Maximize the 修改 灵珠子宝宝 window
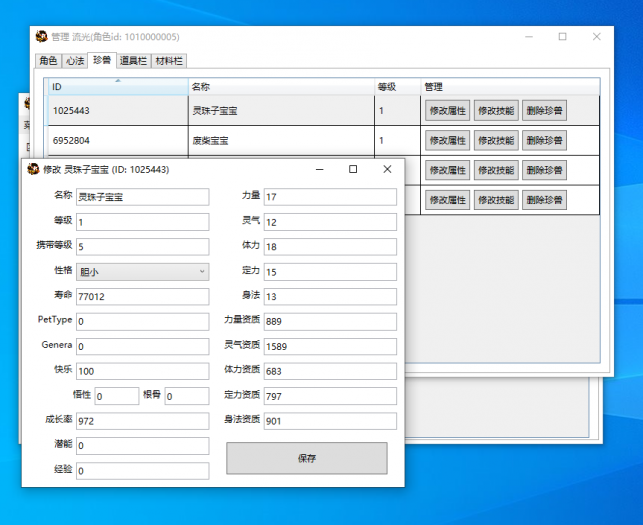The image size is (643, 525). click(x=353, y=169)
